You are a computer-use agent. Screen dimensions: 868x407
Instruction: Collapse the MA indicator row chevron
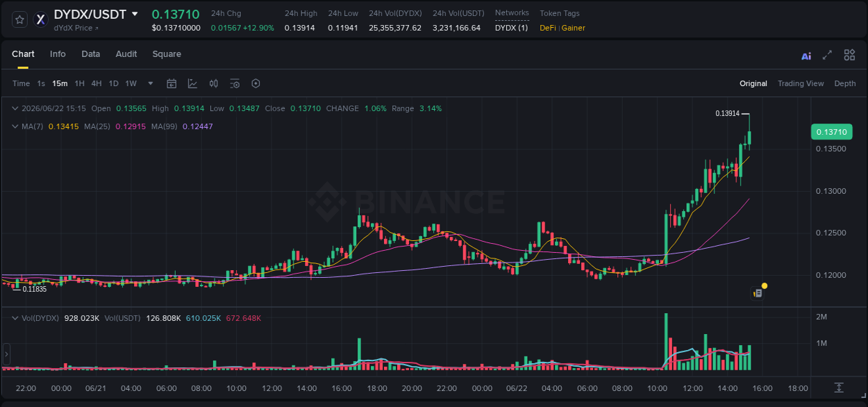(15, 126)
